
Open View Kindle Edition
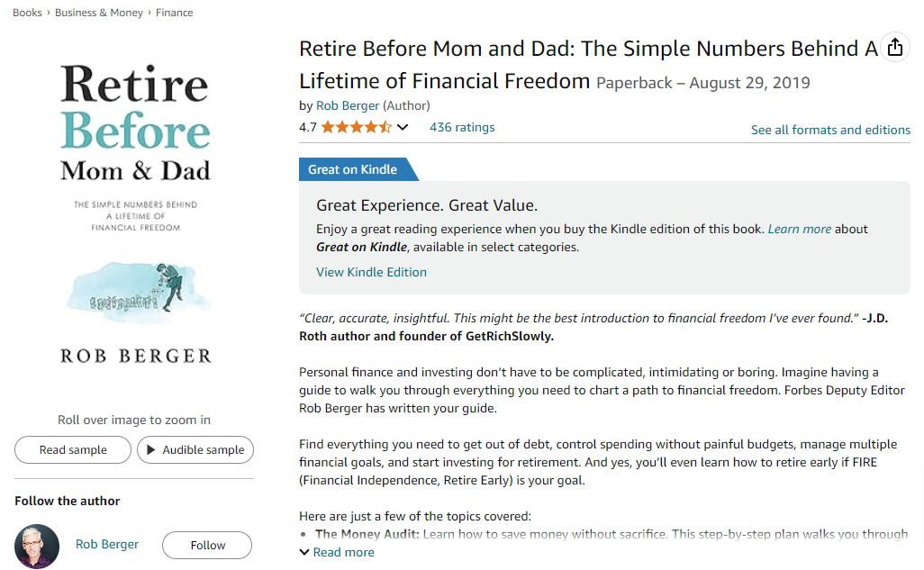371,271
